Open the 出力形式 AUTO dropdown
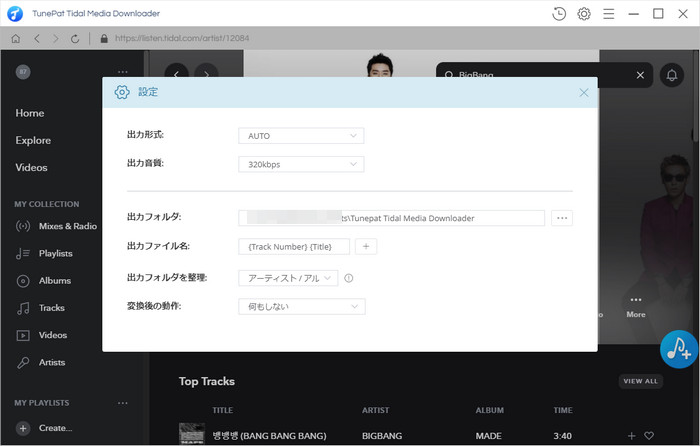 (x=301, y=136)
